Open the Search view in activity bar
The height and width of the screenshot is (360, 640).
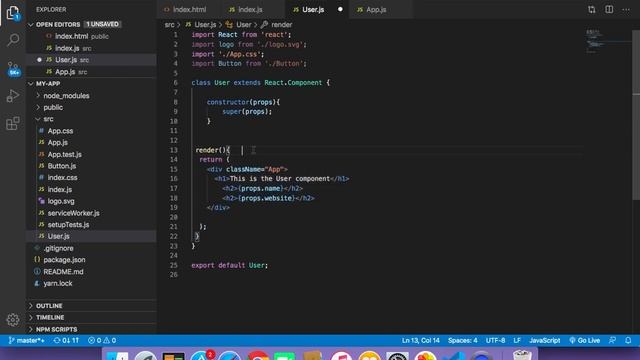click(13, 40)
